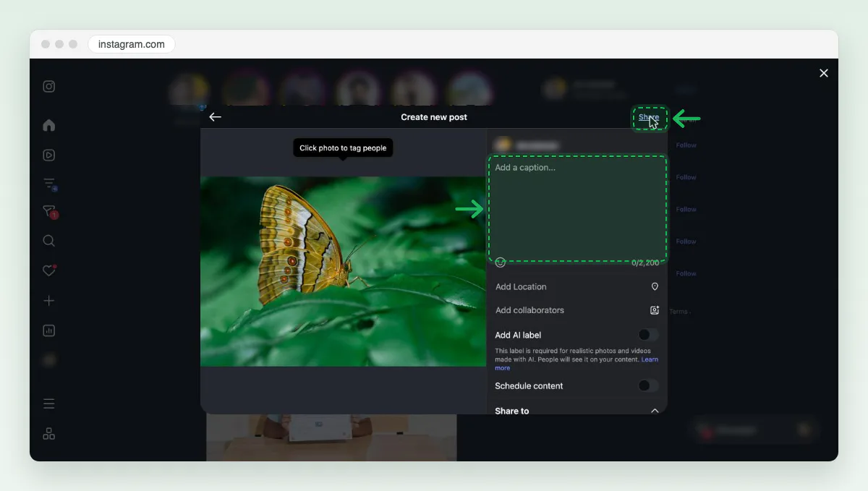Click the 'Add AI label' text
This screenshot has height=491, width=868.
518,335
